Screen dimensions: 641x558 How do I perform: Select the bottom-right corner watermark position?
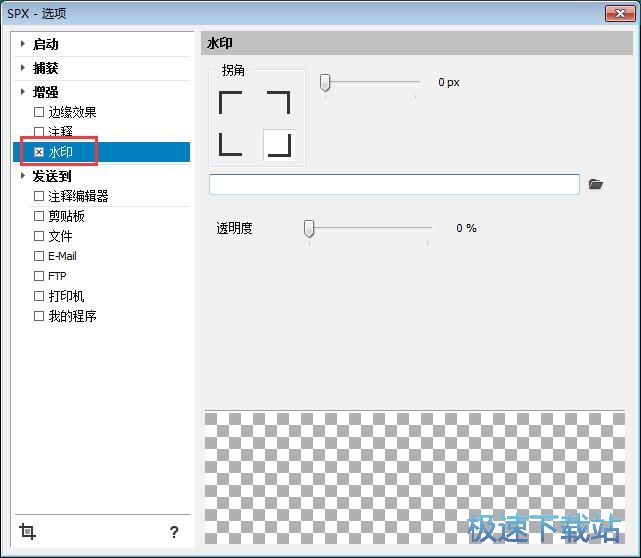[279, 145]
